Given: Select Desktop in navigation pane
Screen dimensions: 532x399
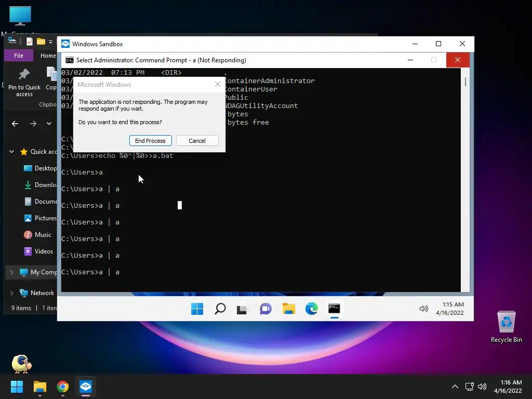Looking at the screenshot, I should pyautogui.click(x=41, y=168).
